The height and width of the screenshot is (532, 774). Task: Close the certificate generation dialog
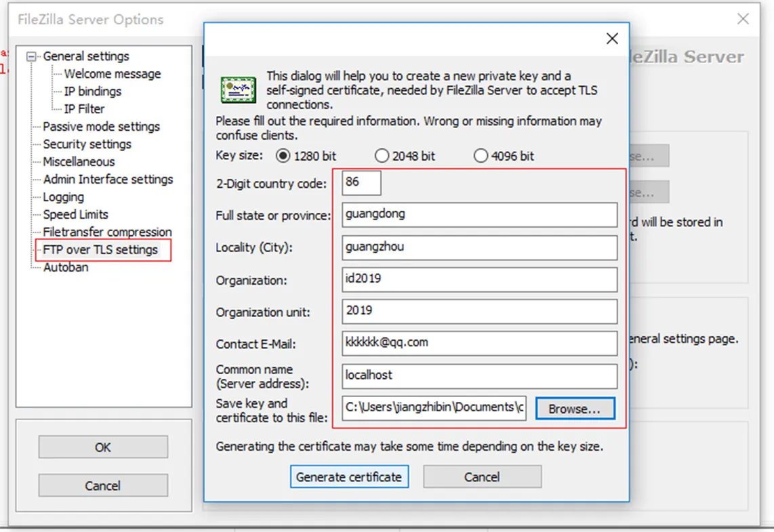pyautogui.click(x=612, y=39)
